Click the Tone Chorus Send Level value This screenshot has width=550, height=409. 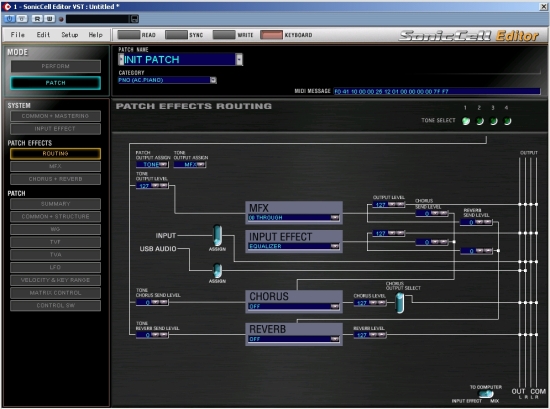[144, 302]
